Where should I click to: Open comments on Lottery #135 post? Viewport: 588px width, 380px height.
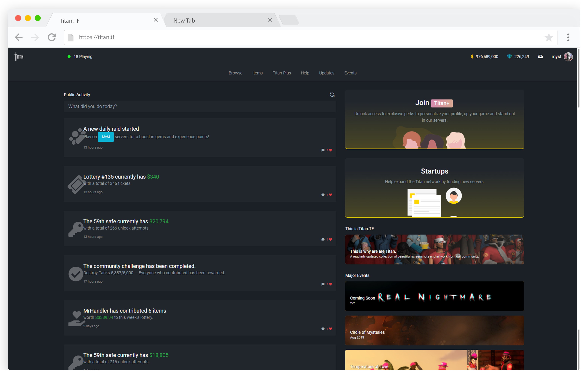coord(323,195)
